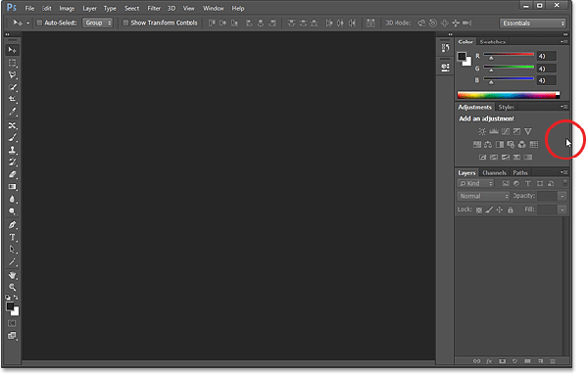Toggle Quick Mask mode in toolbox
Image resolution: width=588 pixels, height=374 pixels.
[12, 323]
